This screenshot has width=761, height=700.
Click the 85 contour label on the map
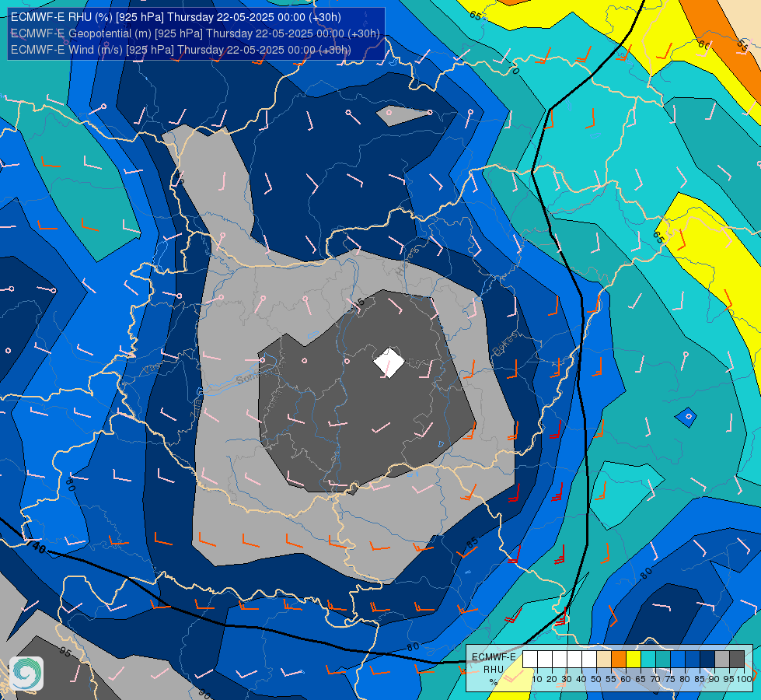pos(472,542)
